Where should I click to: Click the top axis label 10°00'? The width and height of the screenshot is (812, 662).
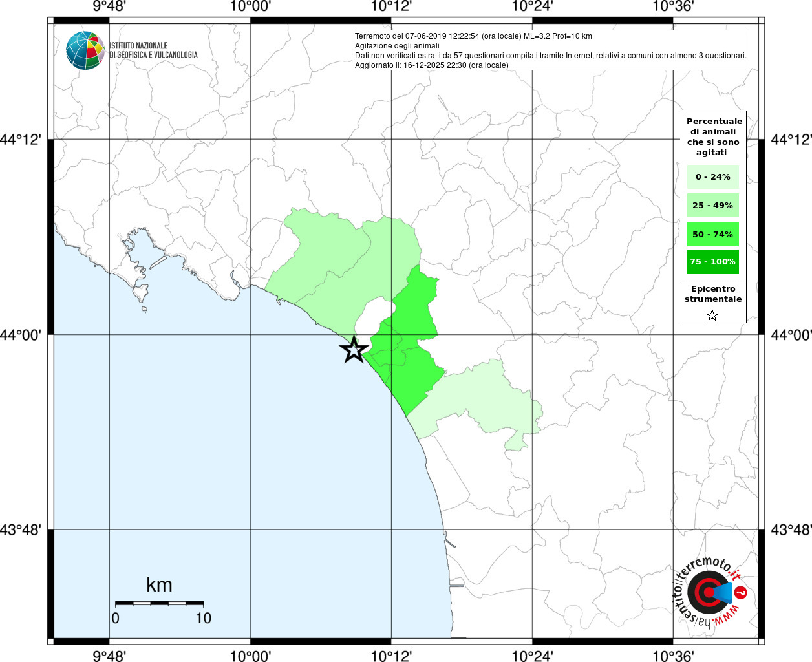250,6
